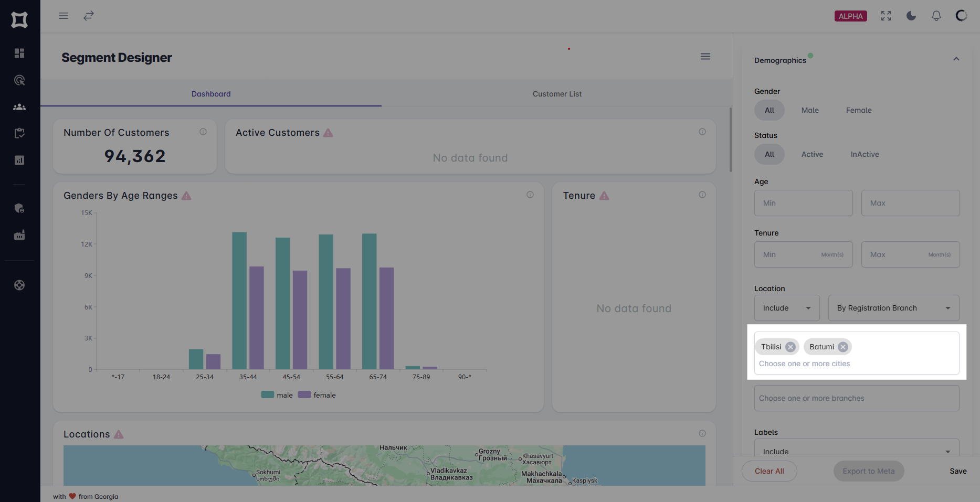Select the customers group icon in sidebar
980x502 pixels.
tap(19, 106)
